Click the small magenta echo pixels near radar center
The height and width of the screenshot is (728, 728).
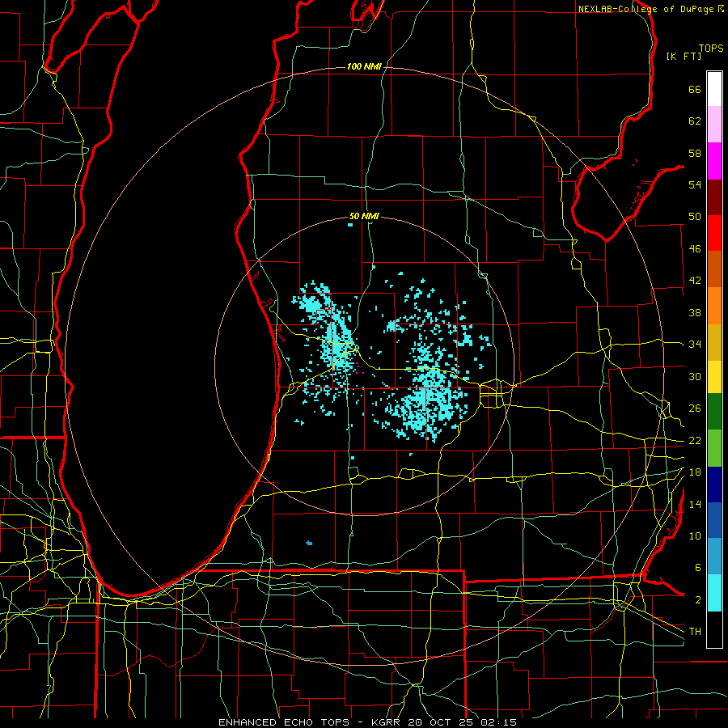click(359, 369)
